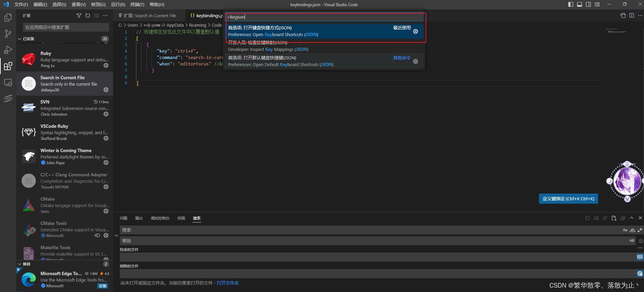The height and width of the screenshot is (292, 644).
Task: Configure keybinding gear for Open Default Keyboard Shortcuts
Action: (x=415, y=61)
